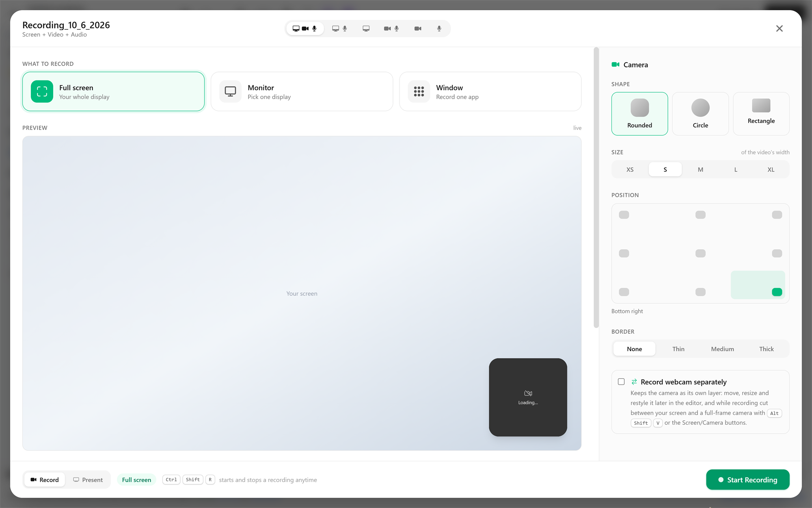Select Screen + Audio recording mode

340,28
